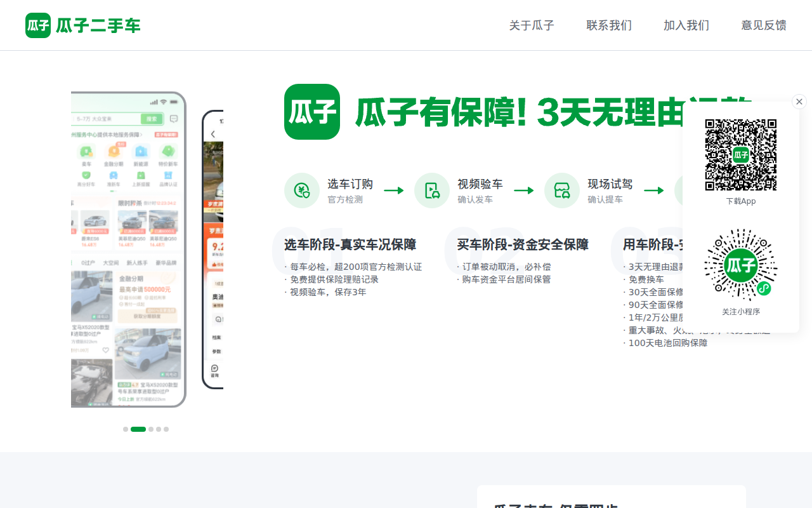Click the 订单被动取消，必补偿 line
Image resolution: width=812 pixels, height=508 pixels.
pos(504,267)
